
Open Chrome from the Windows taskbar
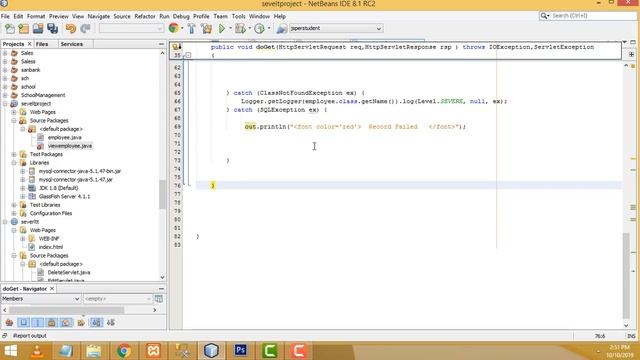(x=124, y=351)
